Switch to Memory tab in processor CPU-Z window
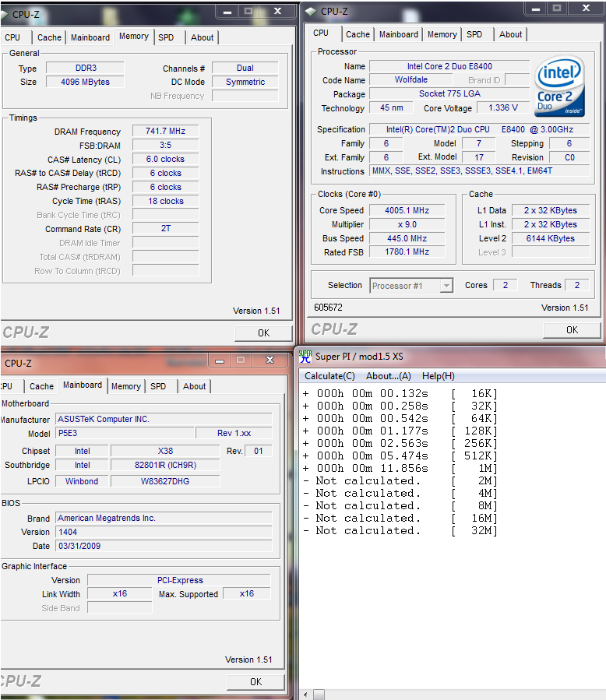This screenshot has width=606, height=700. click(x=442, y=34)
